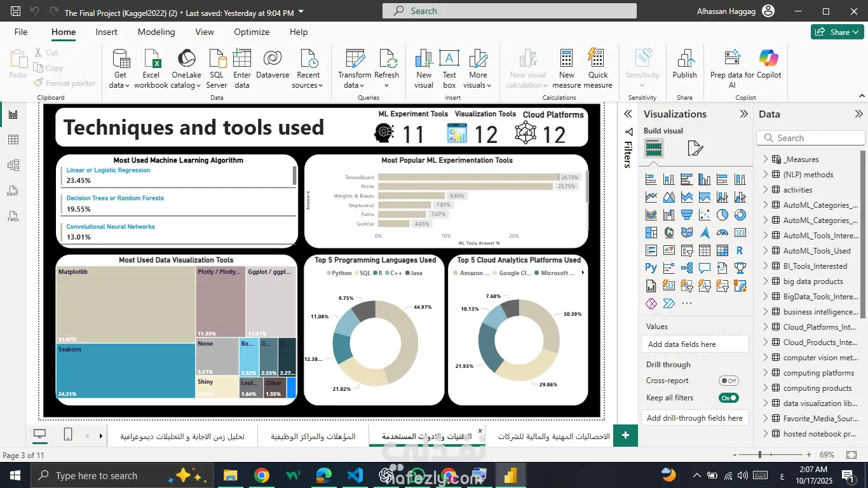The width and height of the screenshot is (868, 488).
Task: Expand the computing platforms table
Action: [x=766, y=372]
